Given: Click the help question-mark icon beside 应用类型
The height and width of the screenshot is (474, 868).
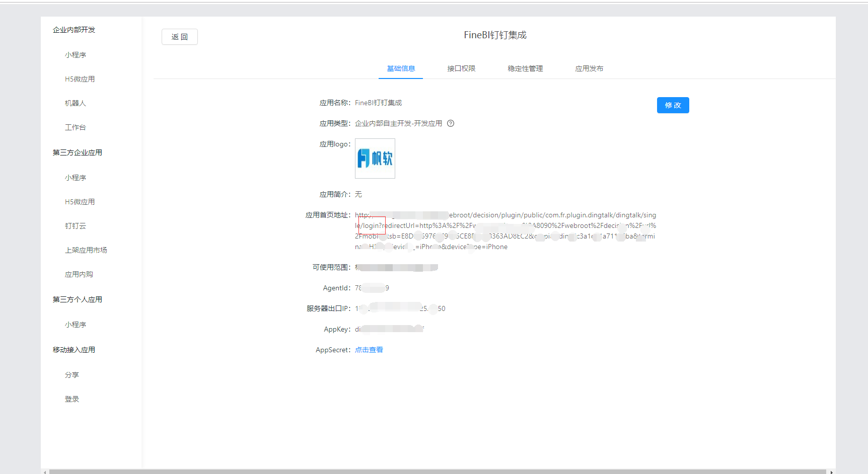Looking at the screenshot, I should [x=451, y=123].
